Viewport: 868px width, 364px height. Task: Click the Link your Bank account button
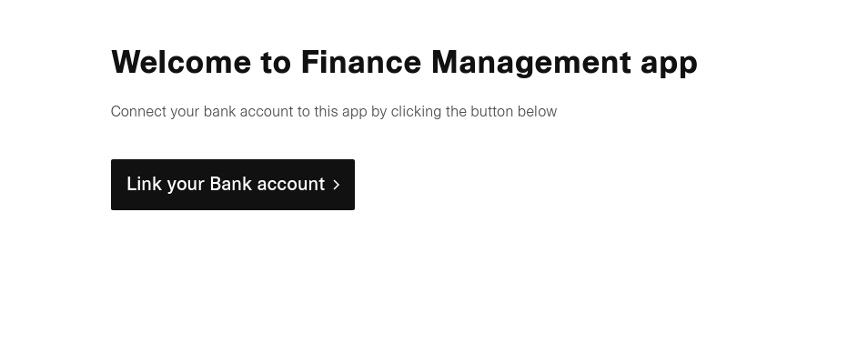[233, 185]
